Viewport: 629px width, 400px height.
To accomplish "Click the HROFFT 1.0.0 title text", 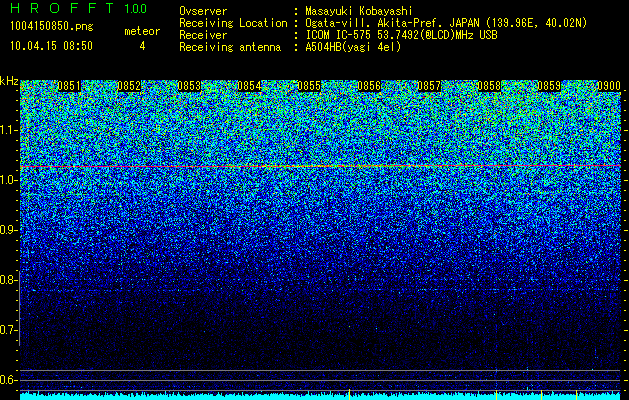I will tap(79, 8).
